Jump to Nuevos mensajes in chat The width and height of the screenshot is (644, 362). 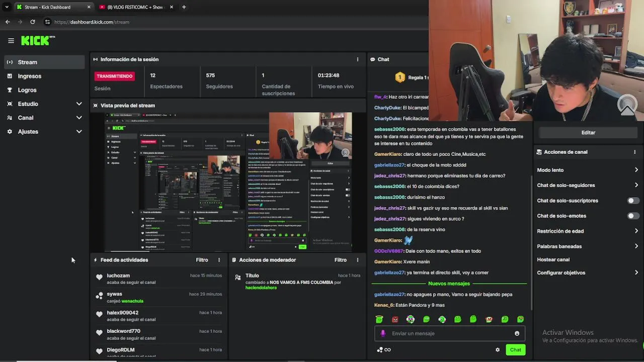point(449,284)
